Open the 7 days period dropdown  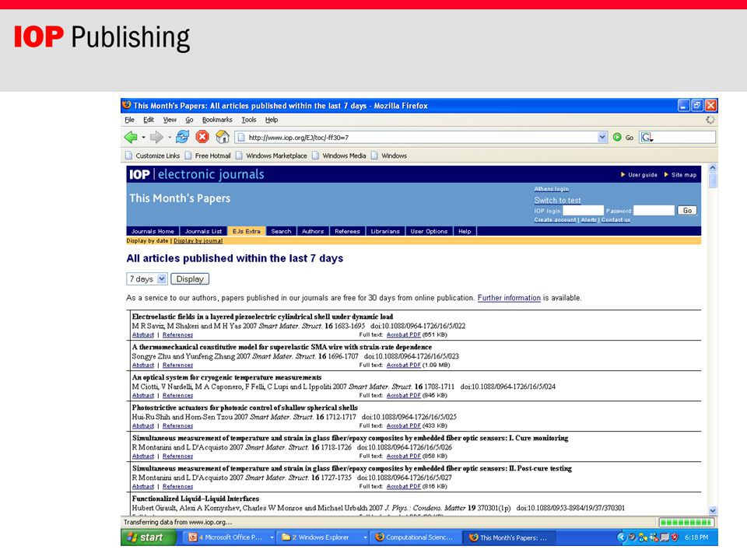[147, 279]
